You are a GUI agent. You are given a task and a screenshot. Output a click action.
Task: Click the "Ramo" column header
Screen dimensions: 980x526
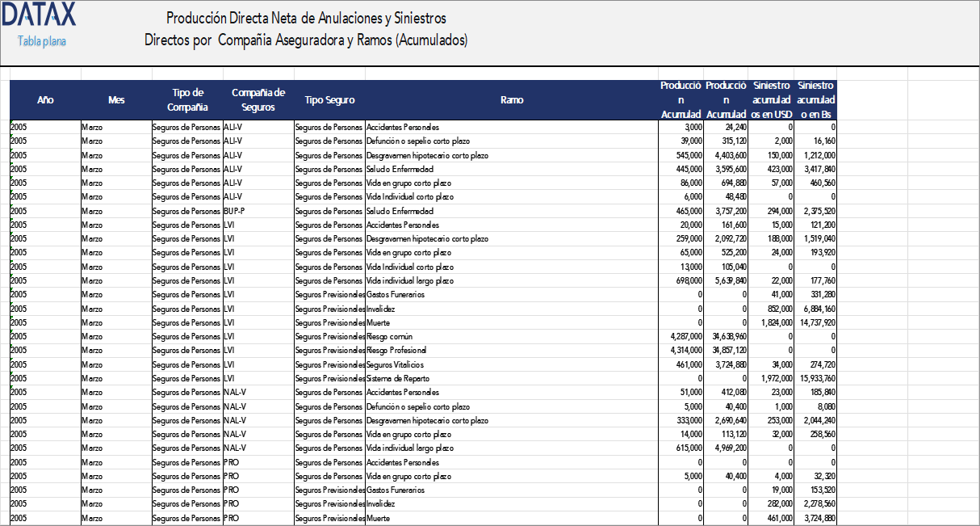[x=513, y=99]
